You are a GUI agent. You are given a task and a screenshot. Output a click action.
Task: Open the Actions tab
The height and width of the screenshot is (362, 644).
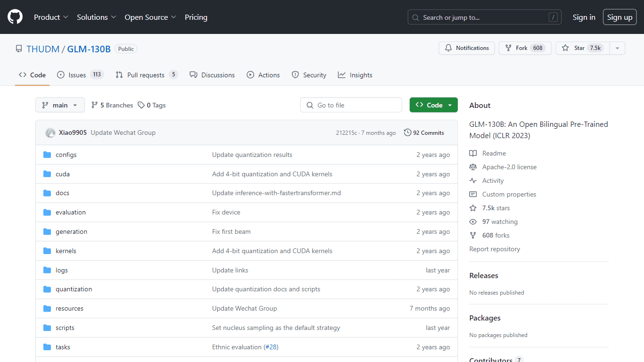pos(264,75)
